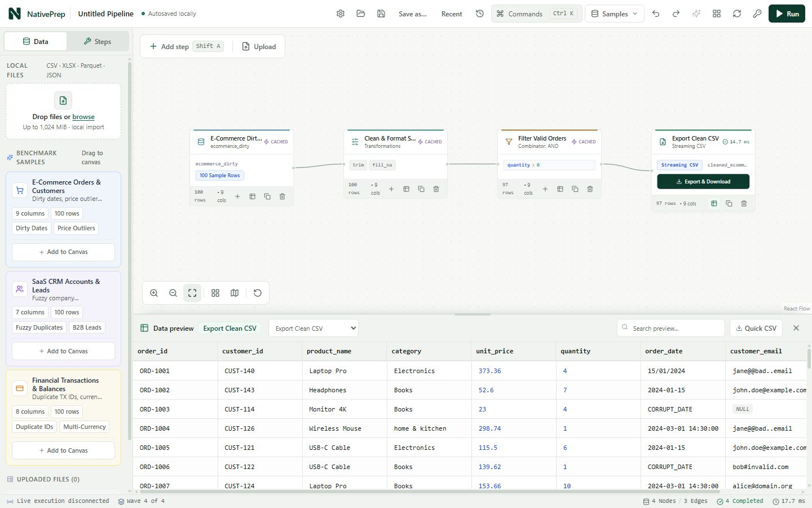812x508 pixels.
Task: Delete the Export Clean CSV node
Action: point(744,203)
